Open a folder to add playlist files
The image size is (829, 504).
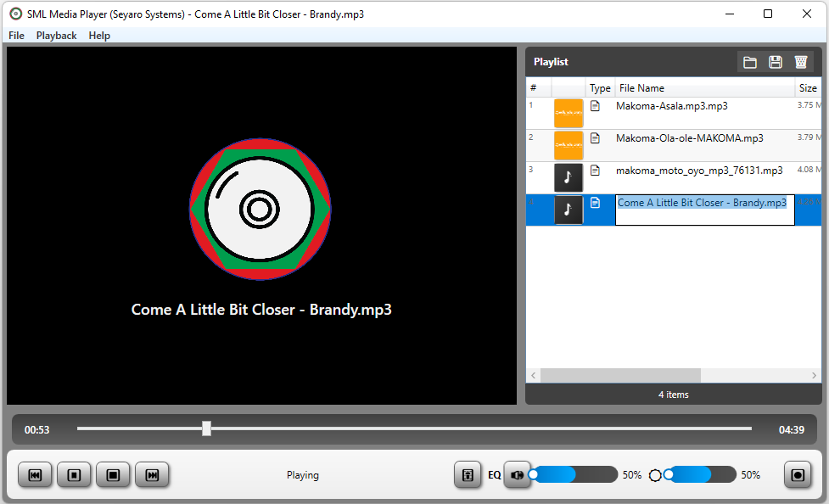749,61
